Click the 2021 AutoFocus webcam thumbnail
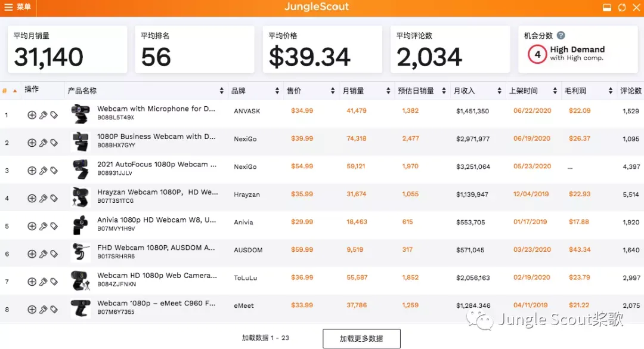This screenshot has width=644, height=349. [x=80, y=169]
